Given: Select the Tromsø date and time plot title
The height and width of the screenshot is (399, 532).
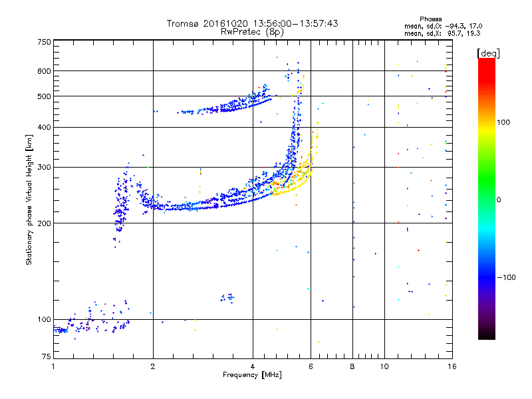Looking at the screenshot, I should (x=252, y=23).
